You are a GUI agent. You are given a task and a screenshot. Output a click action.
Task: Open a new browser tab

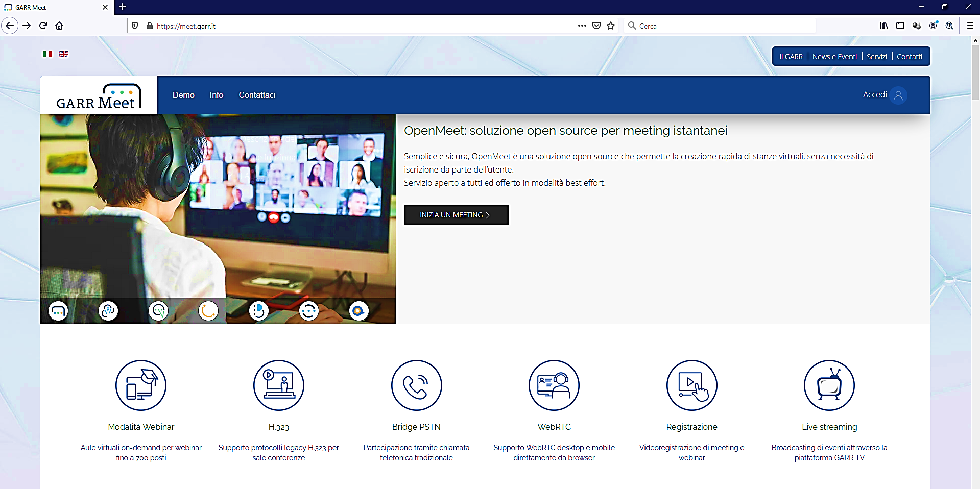click(x=123, y=7)
